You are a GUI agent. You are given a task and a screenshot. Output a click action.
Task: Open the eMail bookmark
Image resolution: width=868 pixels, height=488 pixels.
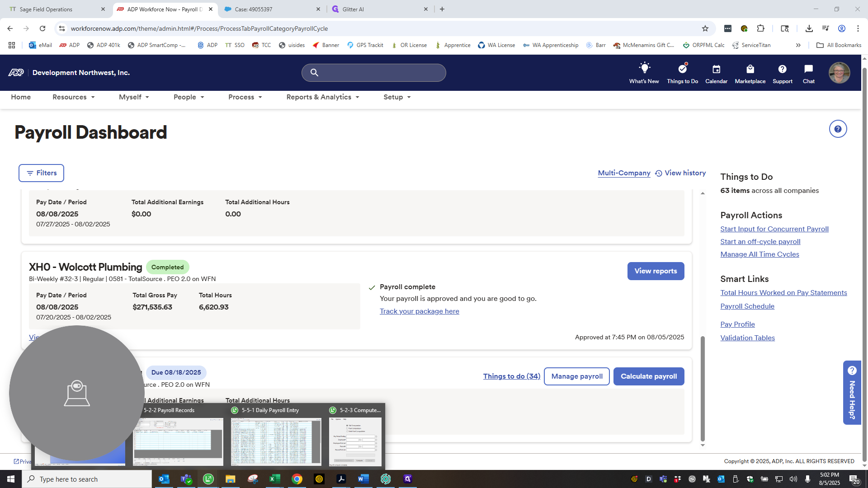point(40,45)
